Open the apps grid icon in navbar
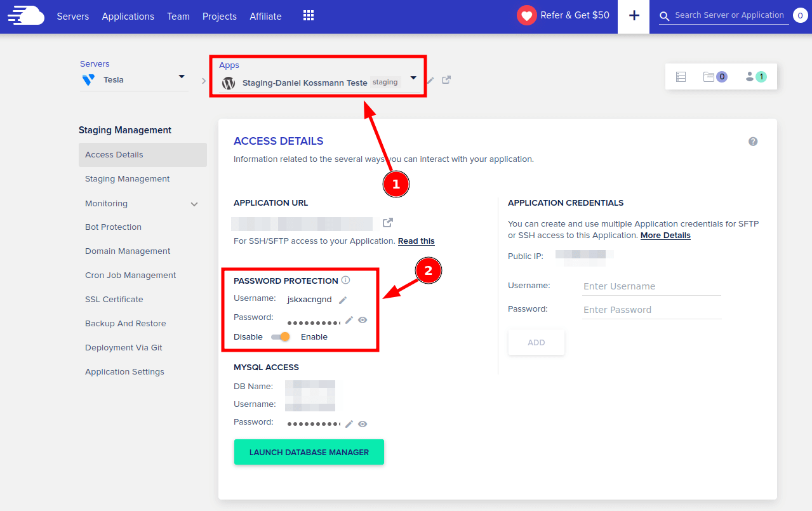 309,16
